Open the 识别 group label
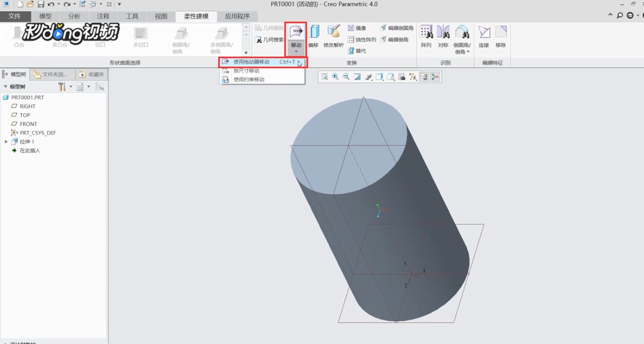The width and height of the screenshot is (644, 344). click(445, 63)
